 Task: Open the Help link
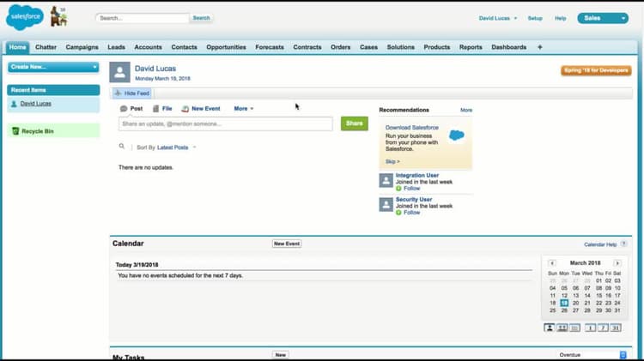pyautogui.click(x=560, y=18)
